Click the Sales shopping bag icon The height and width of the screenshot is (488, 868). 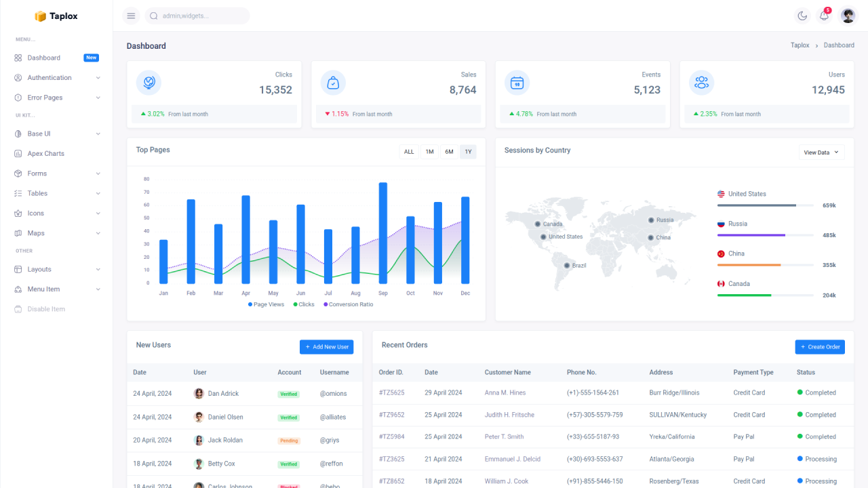(x=332, y=82)
